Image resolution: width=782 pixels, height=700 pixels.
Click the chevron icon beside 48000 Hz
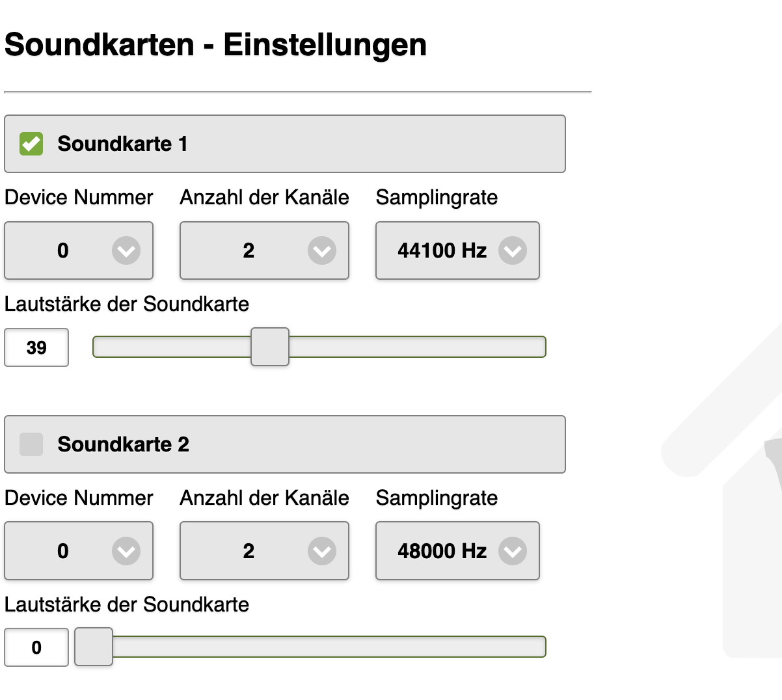pyautogui.click(x=513, y=551)
